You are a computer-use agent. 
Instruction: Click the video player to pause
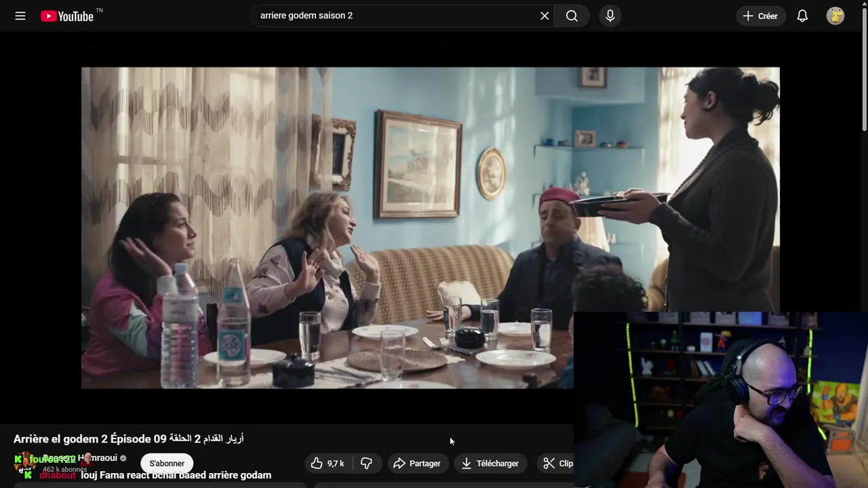(x=430, y=228)
